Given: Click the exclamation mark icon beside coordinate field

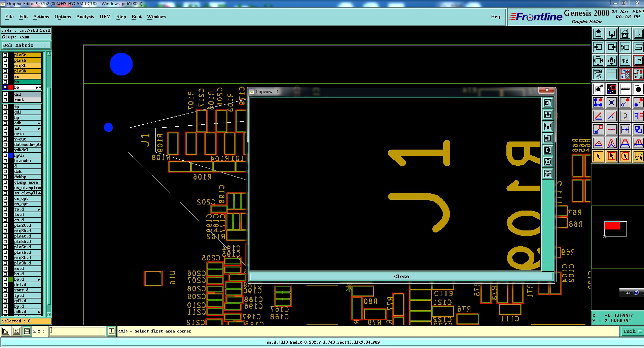Looking at the screenshot, I should click(112, 331).
